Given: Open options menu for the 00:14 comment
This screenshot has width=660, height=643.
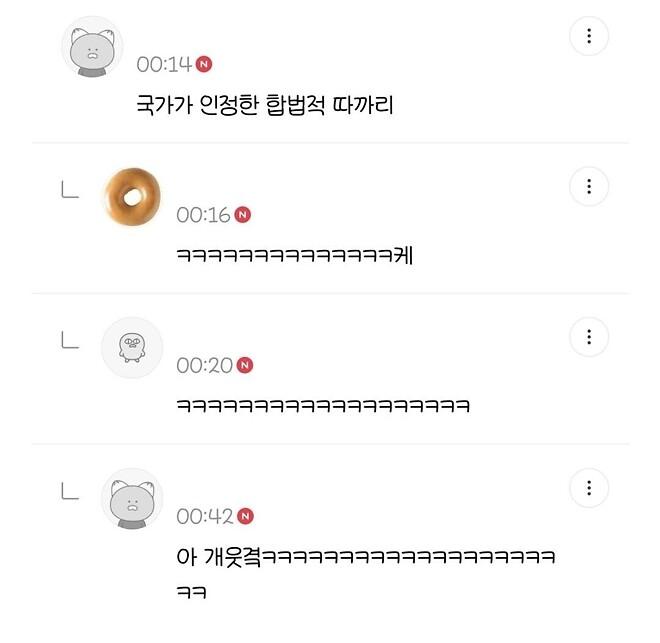Looking at the screenshot, I should tap(589, 37).
